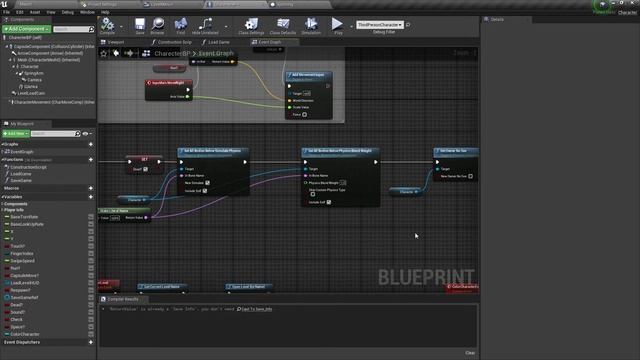Compile the blueprint with the Compile icon

[x=107, y=24]
